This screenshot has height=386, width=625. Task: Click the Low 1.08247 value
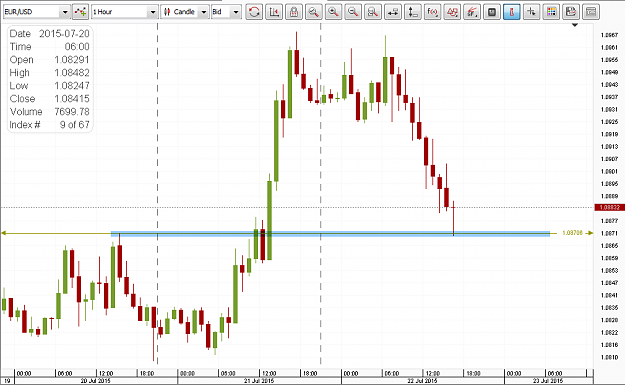72,86
